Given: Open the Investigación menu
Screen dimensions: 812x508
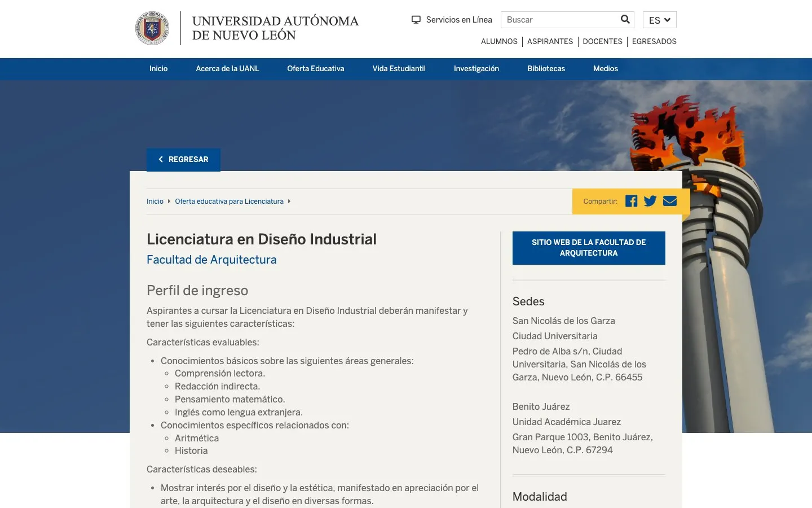Looking at the screenshot, I should pyautogui.click(x=476, y=68).
